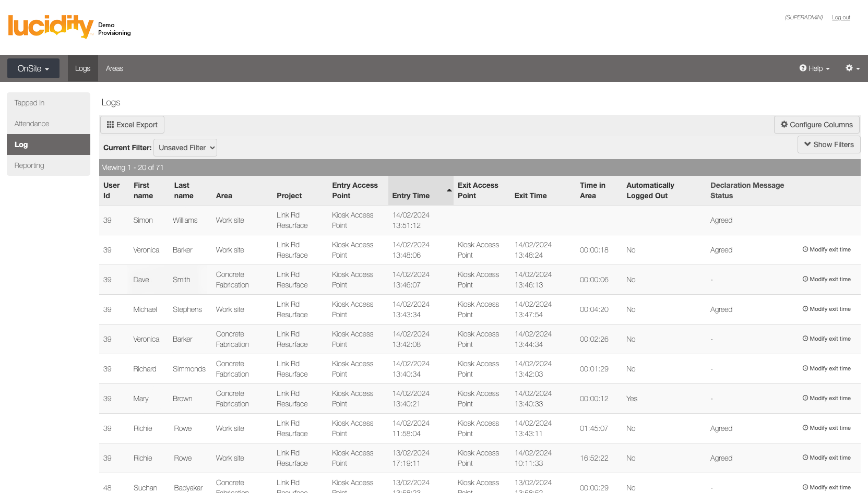Click the Excel Export button
Screen dimensions: 868x493
132,125
